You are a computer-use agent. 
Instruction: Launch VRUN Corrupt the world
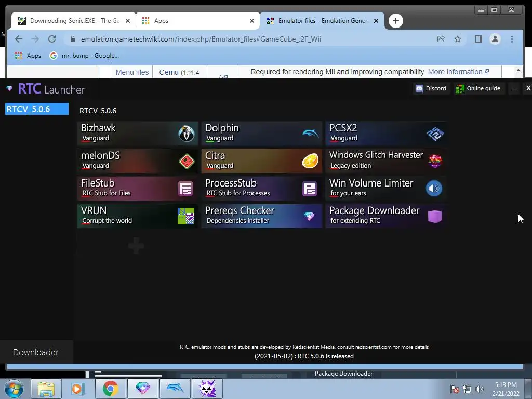point(137,216)
